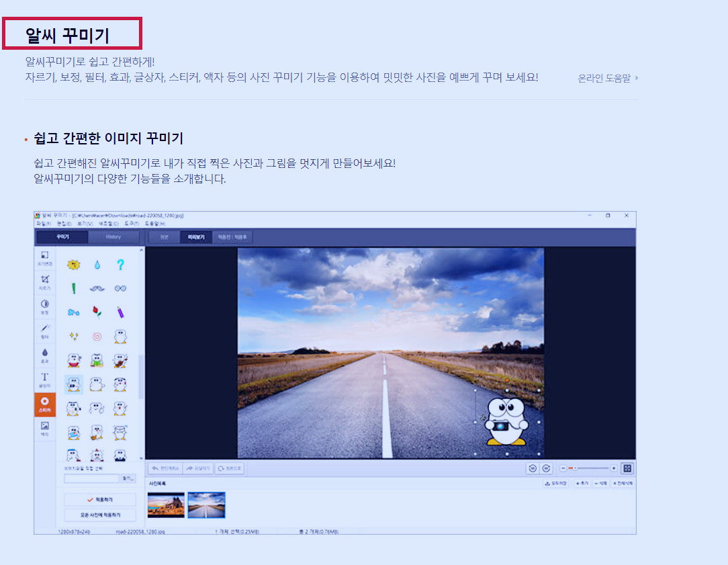Click the 원본으로 revert button
Screen dimensions: 728x565
point(230,468)
